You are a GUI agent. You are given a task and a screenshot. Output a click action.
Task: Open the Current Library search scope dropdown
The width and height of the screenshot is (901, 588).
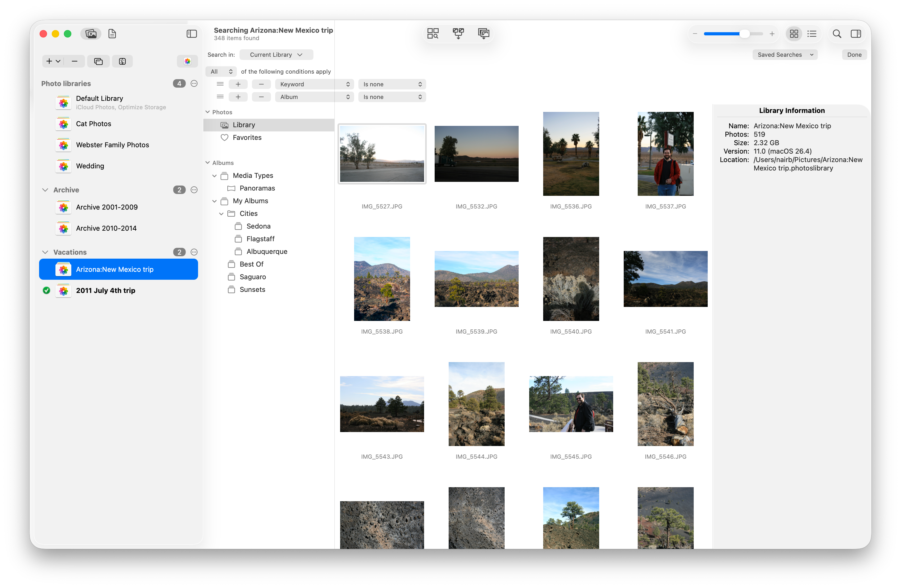276,55
